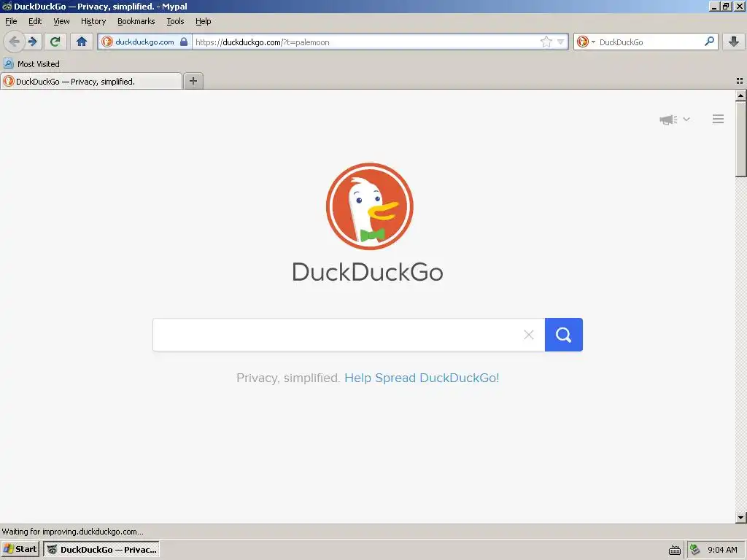This screenshot has width=747, height=560.
Task: Click the DuckDuckGo wordmark text
Action: pyautogui.click(x=368, y=272)
